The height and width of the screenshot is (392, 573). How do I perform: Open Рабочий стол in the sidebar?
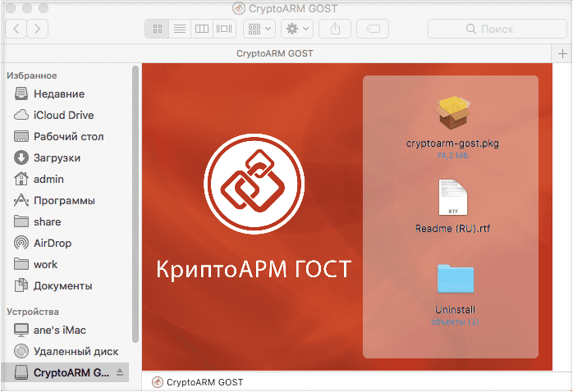(x=58, y=136)
